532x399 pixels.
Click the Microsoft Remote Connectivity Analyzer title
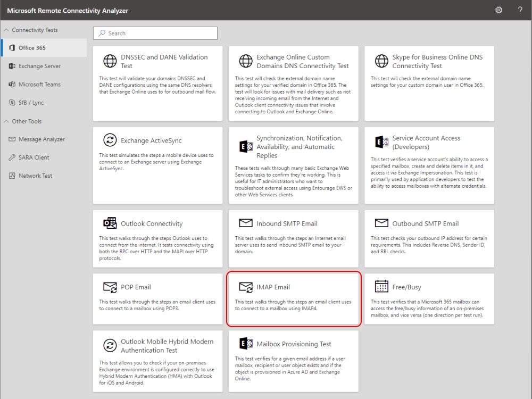coord(68,11)
